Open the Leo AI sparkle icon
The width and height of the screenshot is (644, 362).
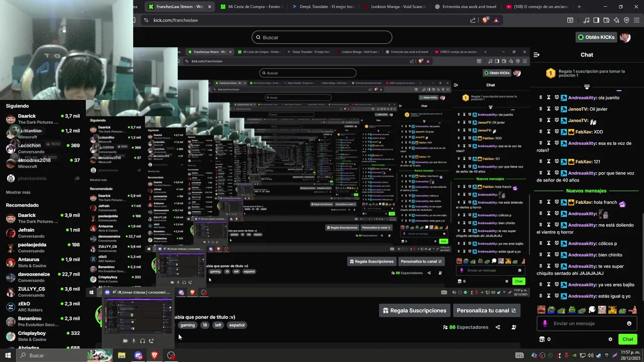click(617, 20)
